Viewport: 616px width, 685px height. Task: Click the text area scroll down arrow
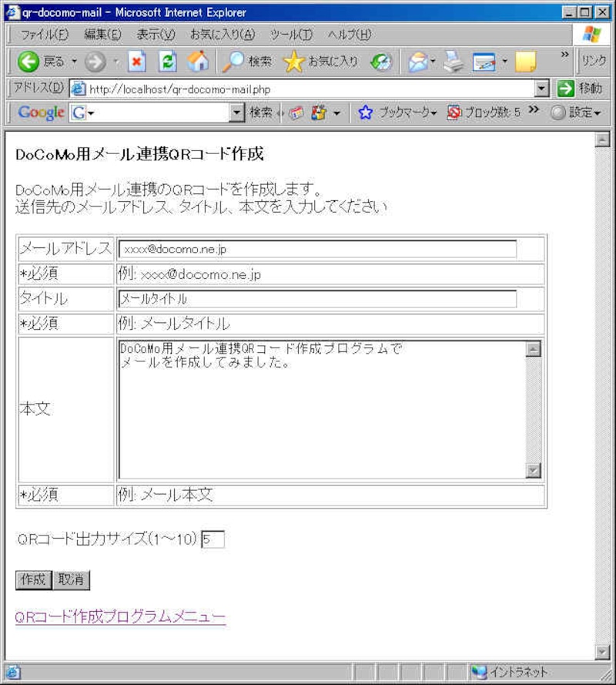[x=534, y=471]
